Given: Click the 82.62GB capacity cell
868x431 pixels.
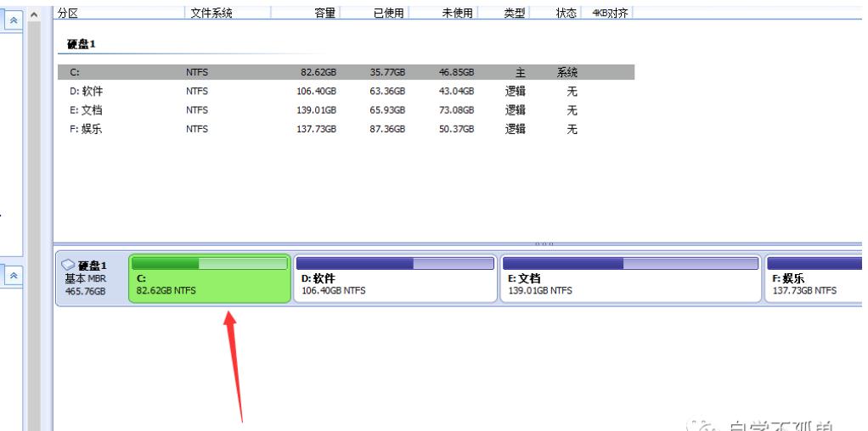Looking at the screenshot, I should pos(318,72).
